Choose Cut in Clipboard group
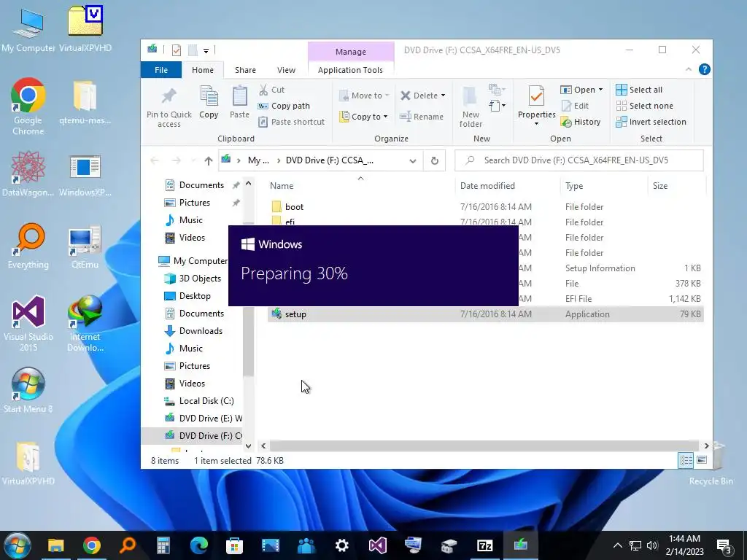The width and height of the screenshot is (747, 560). 271,90
